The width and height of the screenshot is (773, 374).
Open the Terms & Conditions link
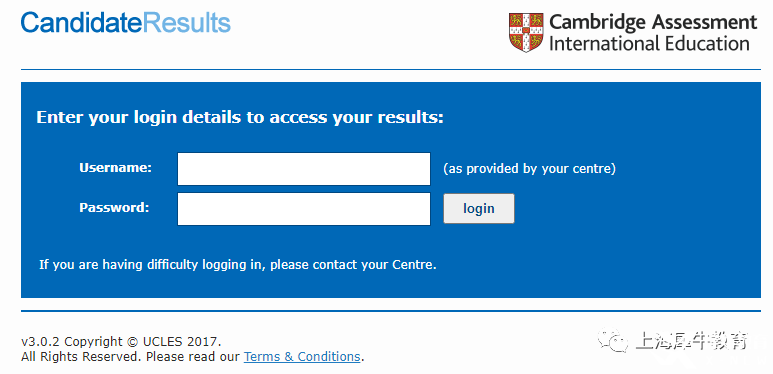pos(302,356)
